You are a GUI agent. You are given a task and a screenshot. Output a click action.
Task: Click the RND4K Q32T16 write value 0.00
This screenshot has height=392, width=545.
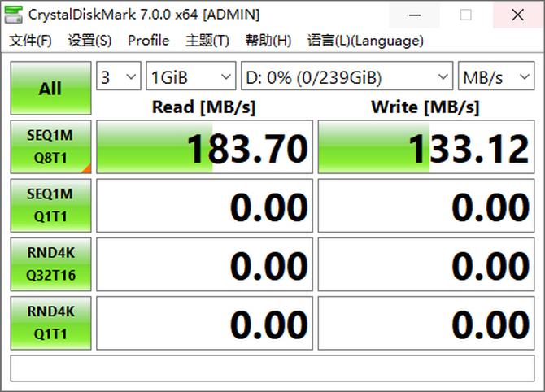426,264
